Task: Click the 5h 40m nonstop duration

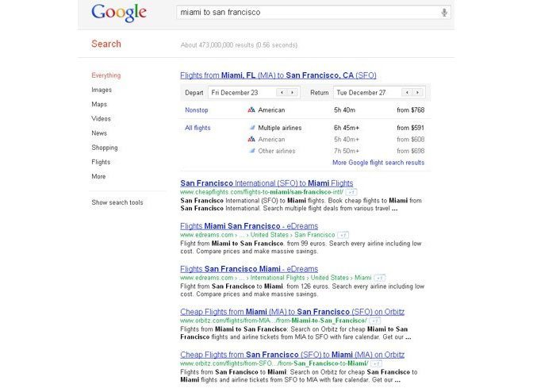Action: point(345,110)
